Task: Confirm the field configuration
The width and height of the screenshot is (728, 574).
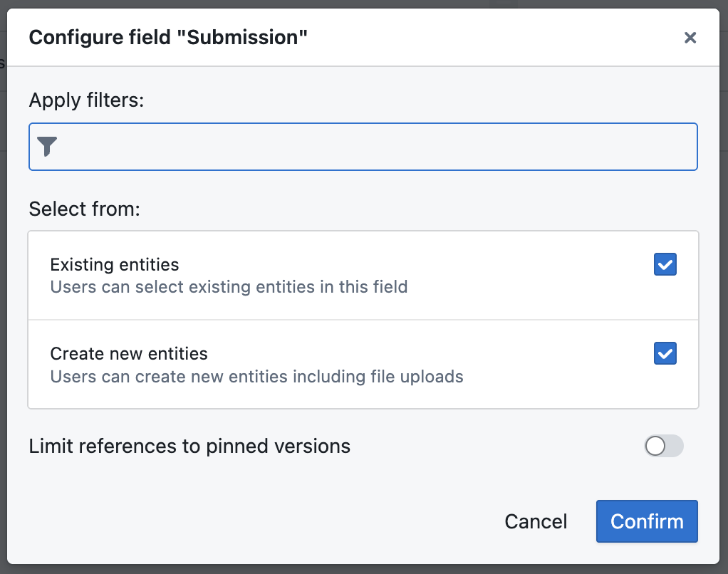Action: [x=647, y=521]
